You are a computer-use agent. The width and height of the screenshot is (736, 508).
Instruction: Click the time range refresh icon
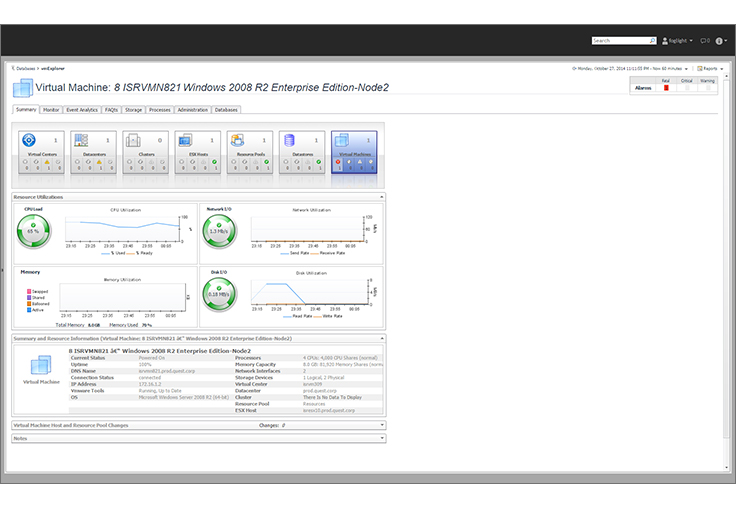pyautogui.click(x=574, y=69)
